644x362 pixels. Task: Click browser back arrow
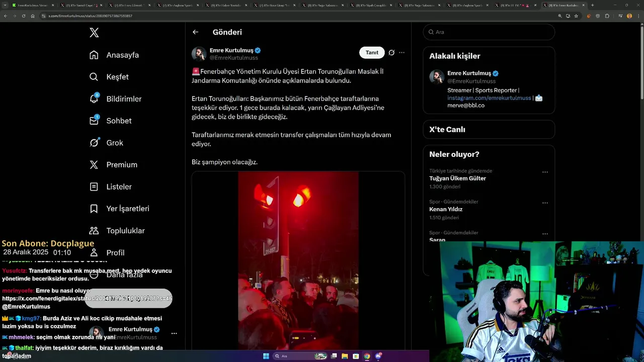click(6, 16)
